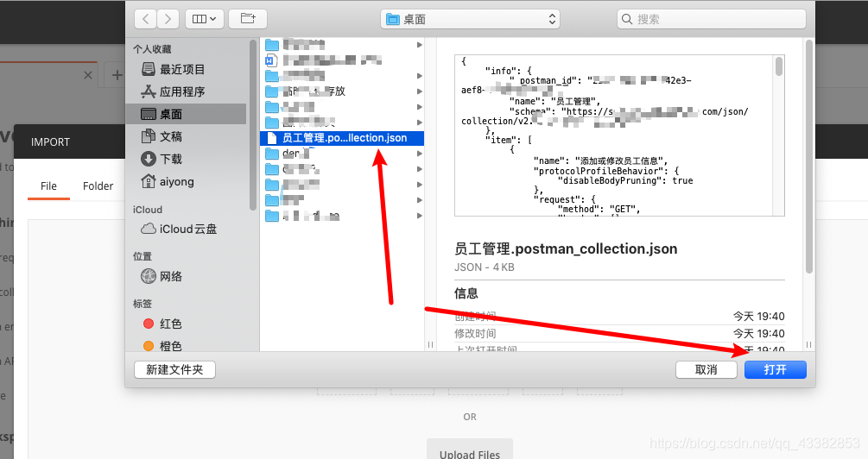Go back with the left chevron button

pos(146,19)
